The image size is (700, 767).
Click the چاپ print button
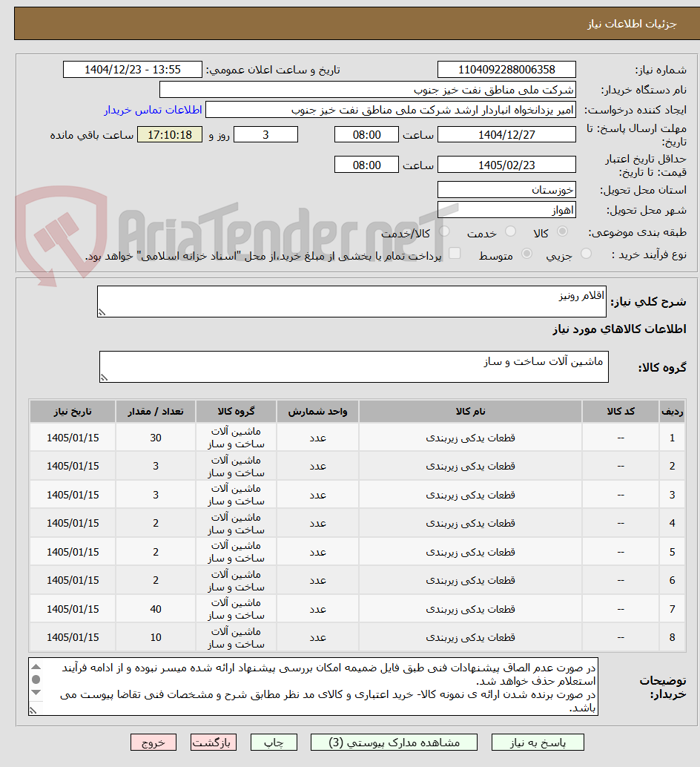274,743
